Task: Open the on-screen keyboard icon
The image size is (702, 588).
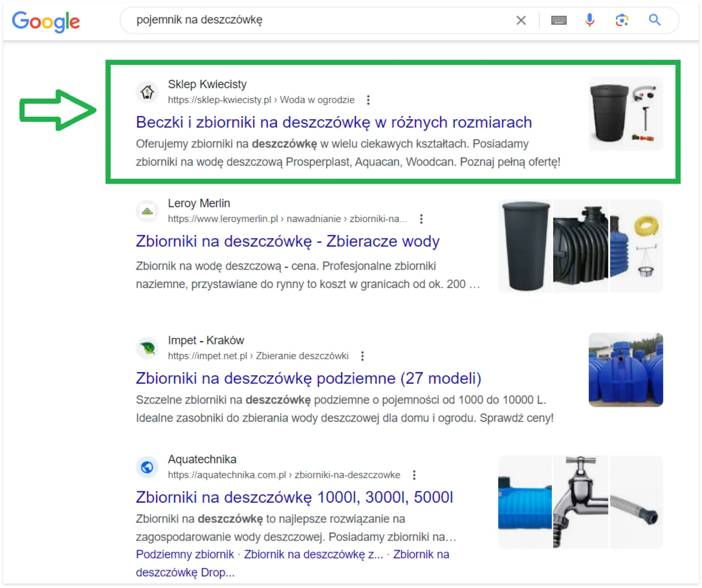Action: tap(559, 20)
